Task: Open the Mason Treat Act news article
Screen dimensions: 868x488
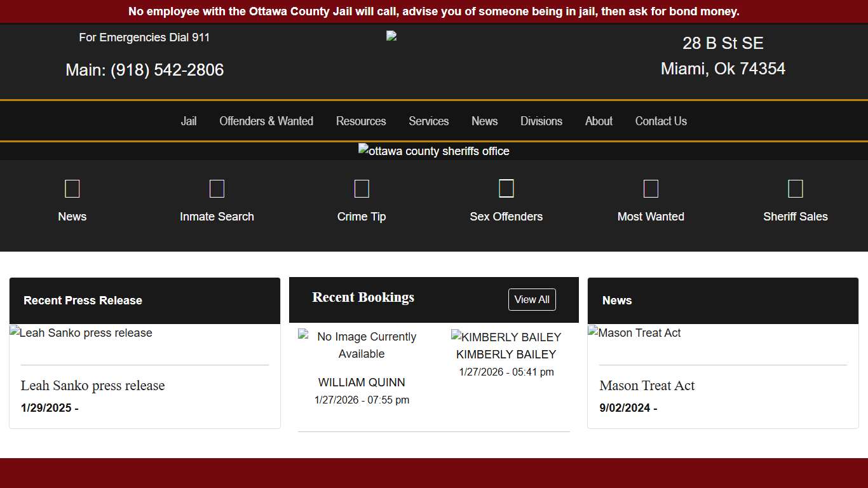Action: pyautogui.click(x=648, y=386)
